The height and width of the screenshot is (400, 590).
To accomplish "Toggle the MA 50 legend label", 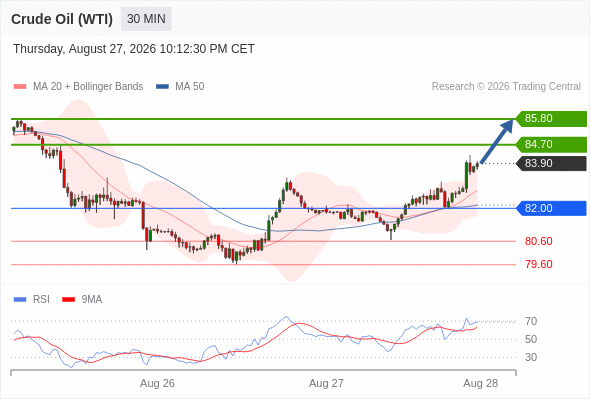I will click(190, 87).
